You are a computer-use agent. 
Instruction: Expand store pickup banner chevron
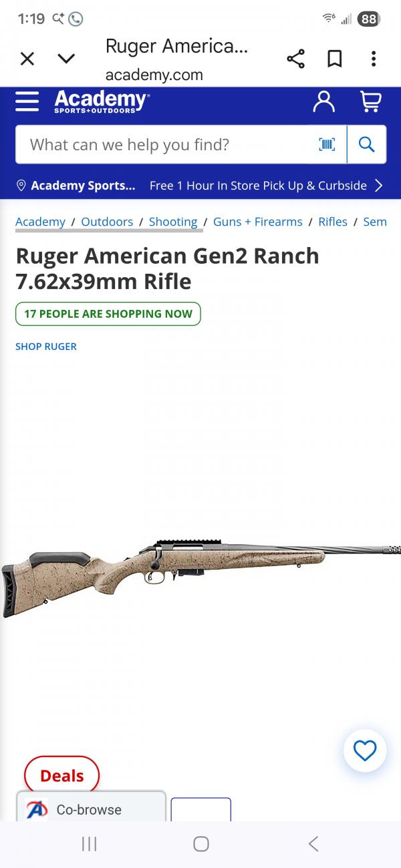(379, 186)
